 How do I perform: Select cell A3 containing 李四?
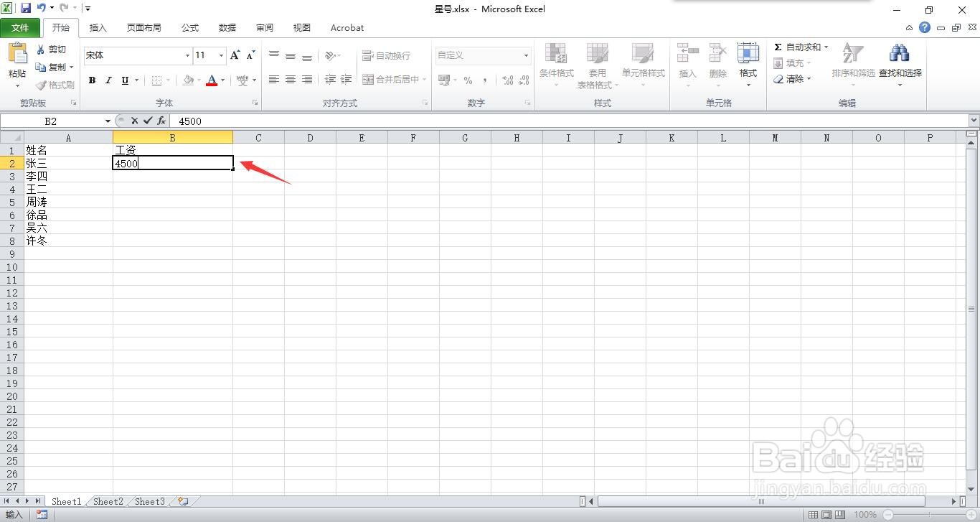pos(68,176)
